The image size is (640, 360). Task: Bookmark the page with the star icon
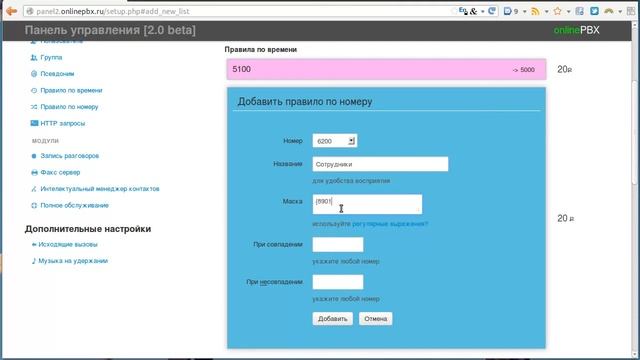click(x=557, y=11)
